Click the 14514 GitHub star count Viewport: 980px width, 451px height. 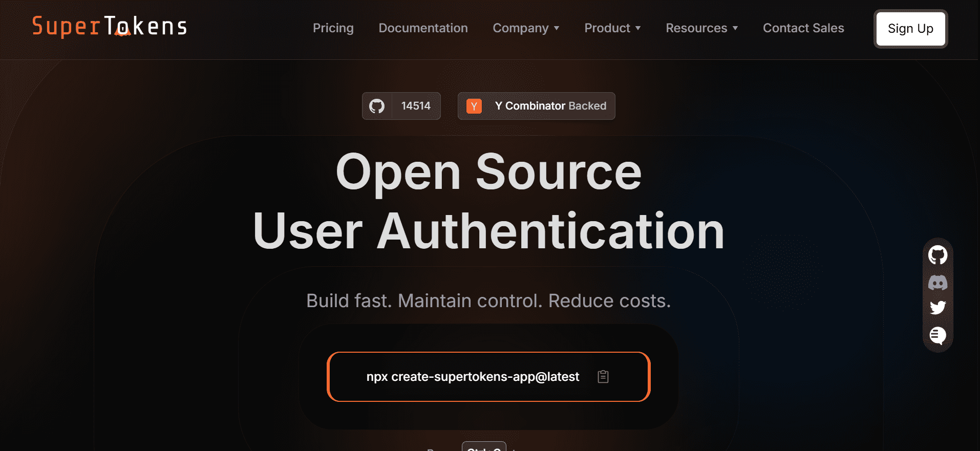tap(416, 106)
